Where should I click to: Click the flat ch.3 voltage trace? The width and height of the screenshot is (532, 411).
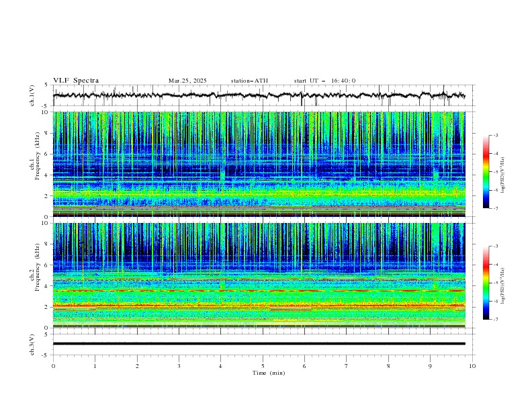(259, 344)
